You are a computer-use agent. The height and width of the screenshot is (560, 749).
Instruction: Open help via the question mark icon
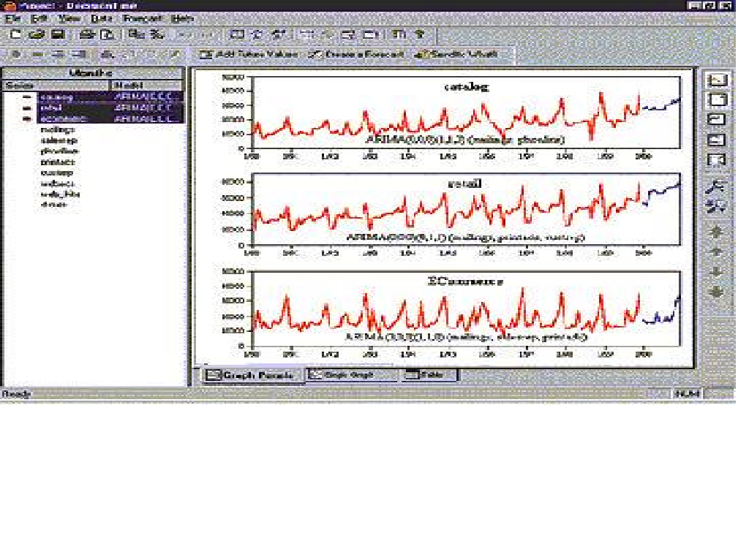420,34
